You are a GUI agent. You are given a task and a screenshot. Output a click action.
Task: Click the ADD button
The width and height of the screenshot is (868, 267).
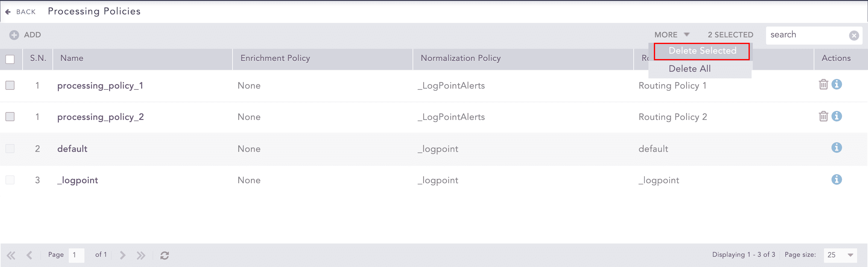pyautogui.click(x=33, y=35)
